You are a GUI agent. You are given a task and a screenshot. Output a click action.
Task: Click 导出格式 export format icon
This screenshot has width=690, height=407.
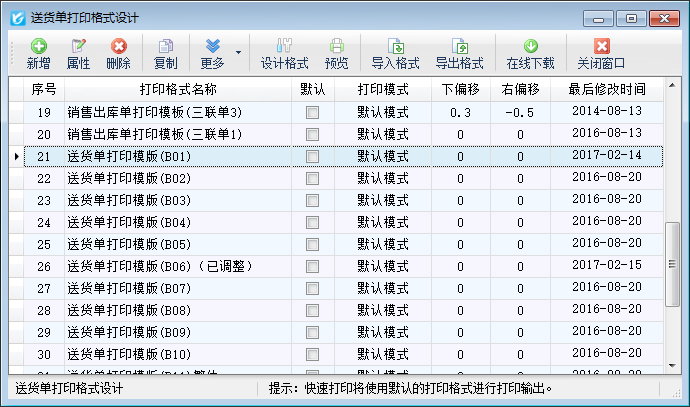click(x=459, y=46)
